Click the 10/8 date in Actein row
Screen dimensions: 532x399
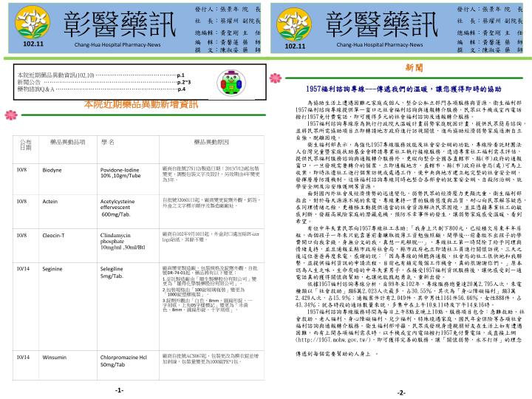click(21, 201)
